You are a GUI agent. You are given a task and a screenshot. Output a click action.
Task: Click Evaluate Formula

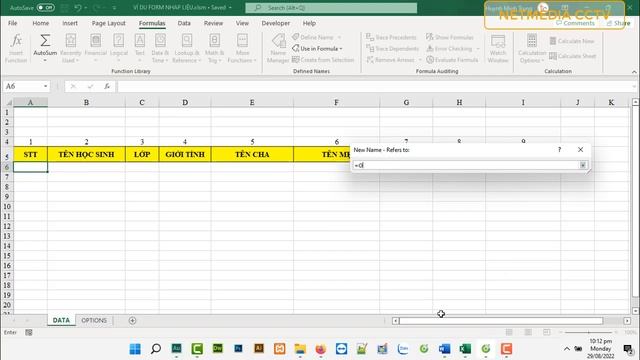click(452, 60)
